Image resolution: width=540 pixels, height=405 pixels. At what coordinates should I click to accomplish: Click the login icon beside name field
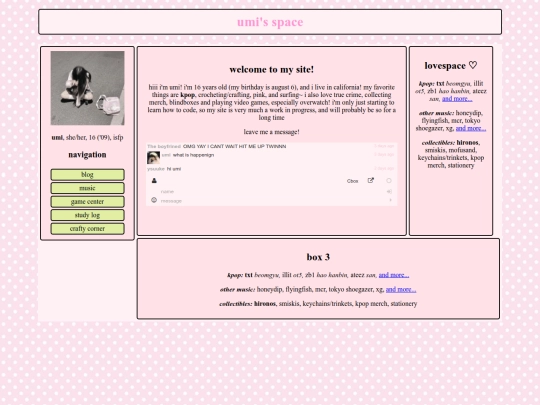[x=390, y=191]
